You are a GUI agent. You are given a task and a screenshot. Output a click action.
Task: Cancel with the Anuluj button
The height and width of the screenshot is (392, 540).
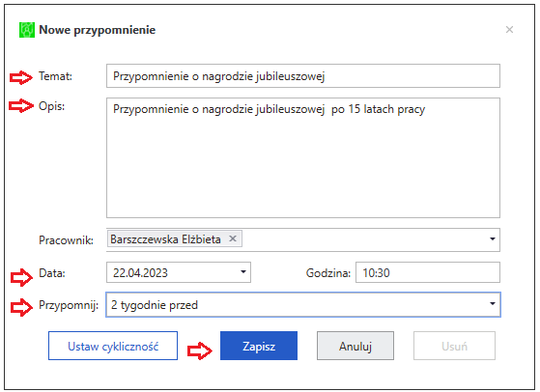pyautogui.click(x=355, y=346)
